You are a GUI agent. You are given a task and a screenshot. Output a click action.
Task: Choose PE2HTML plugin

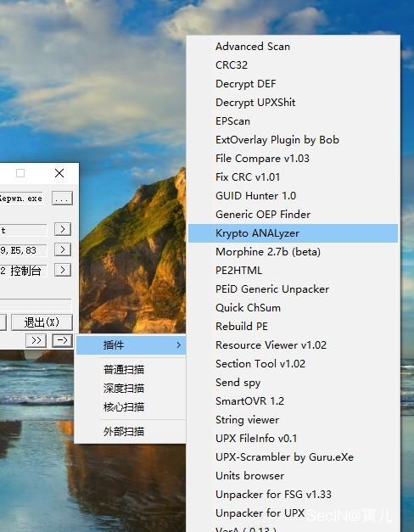(293, 271)
